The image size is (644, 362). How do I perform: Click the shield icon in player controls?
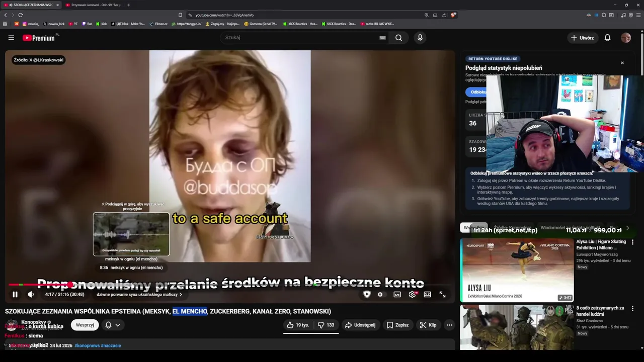pyautogui.click(x=367, y=295)
